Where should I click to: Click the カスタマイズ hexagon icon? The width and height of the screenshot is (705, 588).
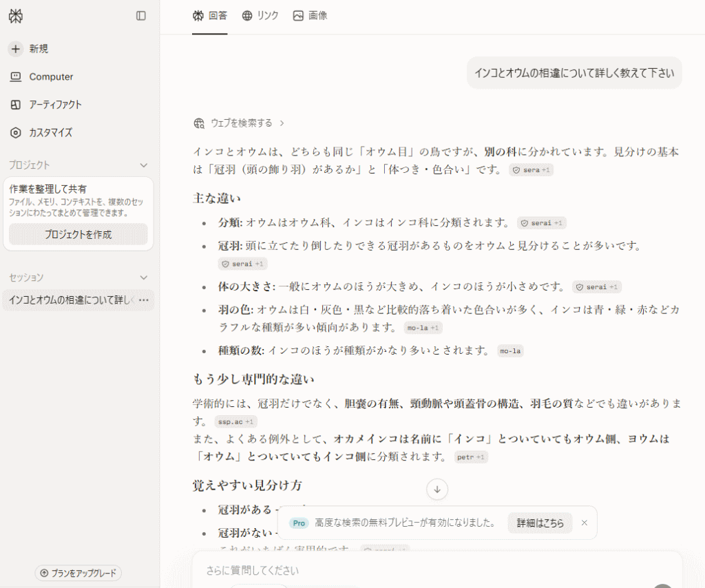coord(16,133)
